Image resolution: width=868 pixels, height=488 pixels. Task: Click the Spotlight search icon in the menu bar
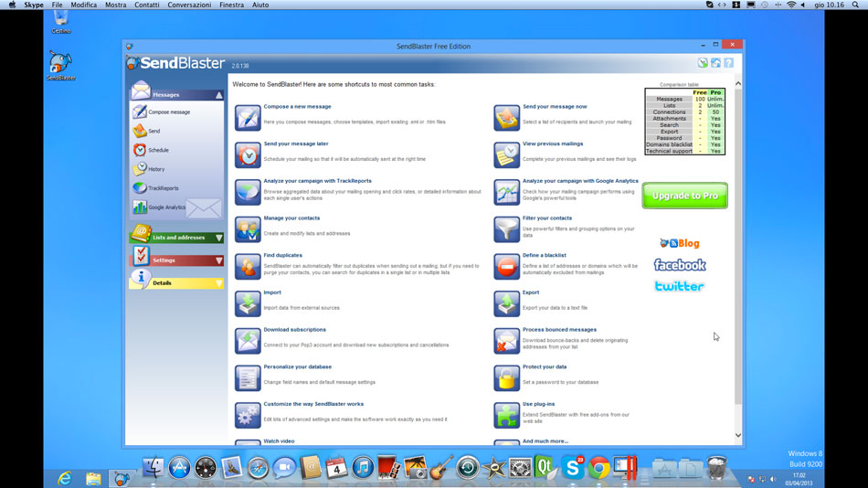(855, 5)
